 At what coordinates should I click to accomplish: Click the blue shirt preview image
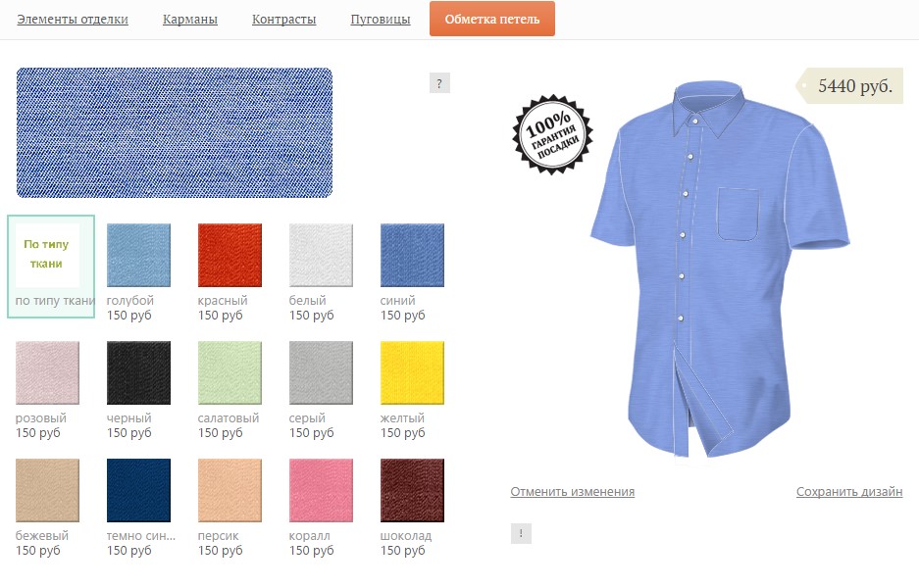pyautogui.click(x=720, y=269)
